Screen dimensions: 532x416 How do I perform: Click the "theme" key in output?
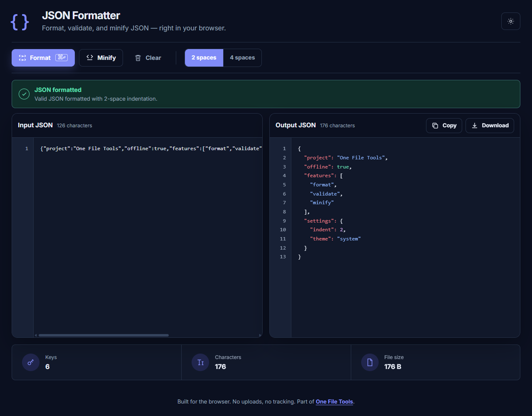point(320,239)
